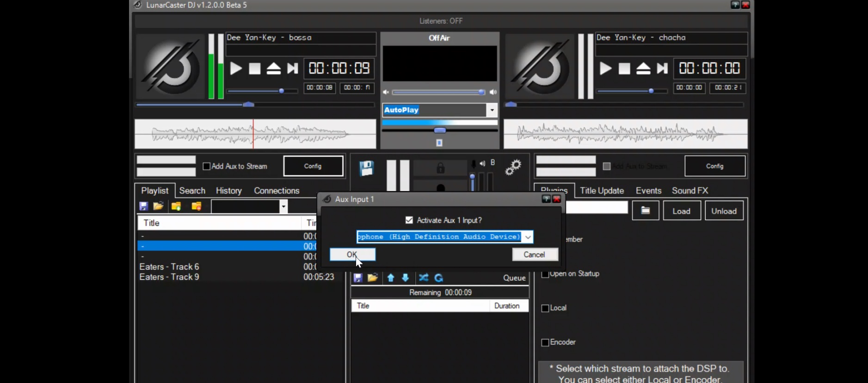This screenshot has width=868, height=383.
Task: Switch to the Title Update tab
Action: pos(602,191)
